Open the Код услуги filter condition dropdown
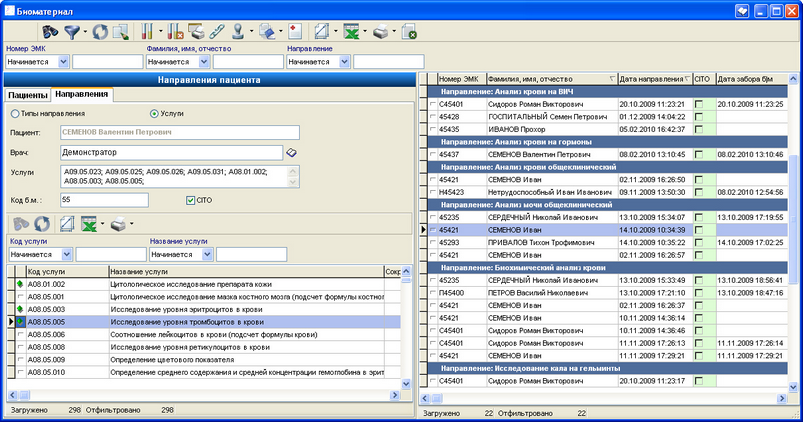Image resolution: width=803 pixels, height=422 pixels. coord(67,255)
